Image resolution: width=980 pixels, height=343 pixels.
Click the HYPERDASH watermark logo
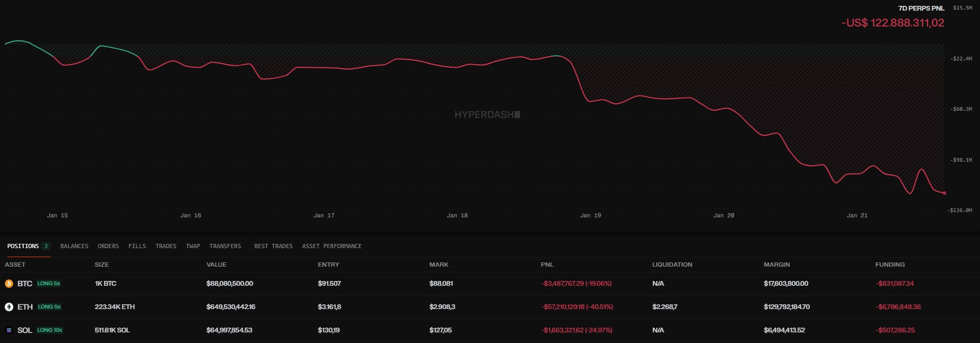click(487, 115)
